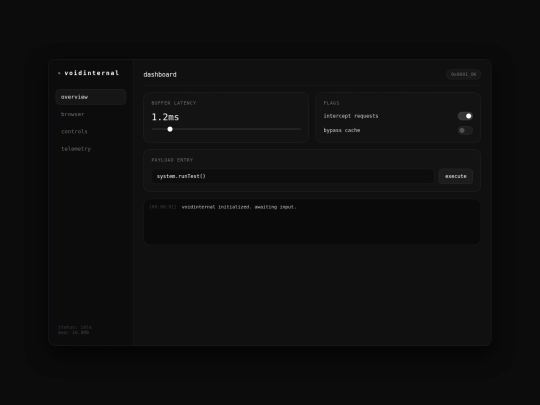540x405 pixels.
Task: Click the buffer latency slider handle
Action: pos(170,129)
